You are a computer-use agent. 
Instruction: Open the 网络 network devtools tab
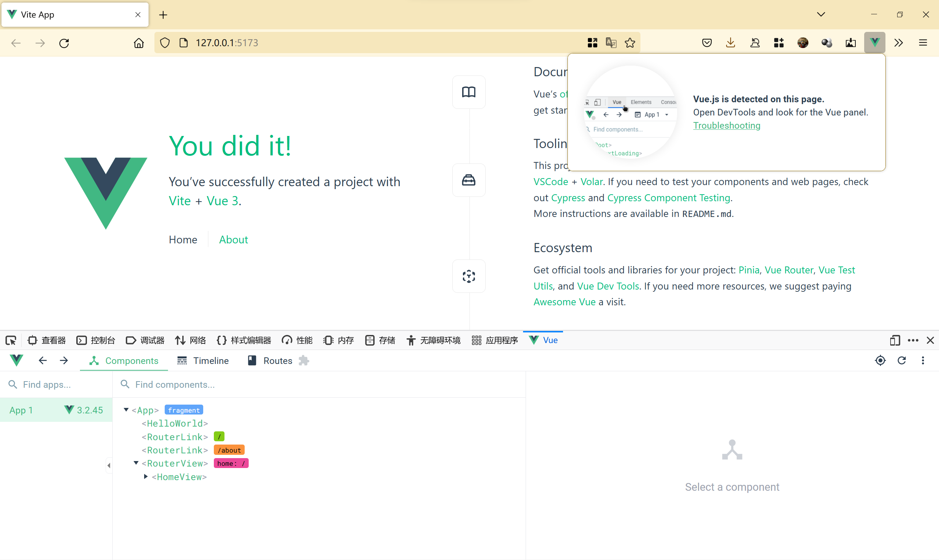tap(191, 340)
